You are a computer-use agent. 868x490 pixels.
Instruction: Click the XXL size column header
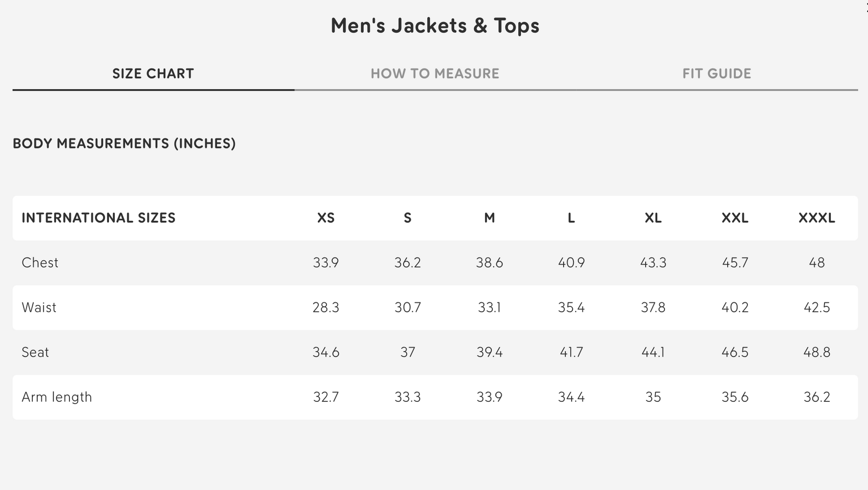coord(735,218)
